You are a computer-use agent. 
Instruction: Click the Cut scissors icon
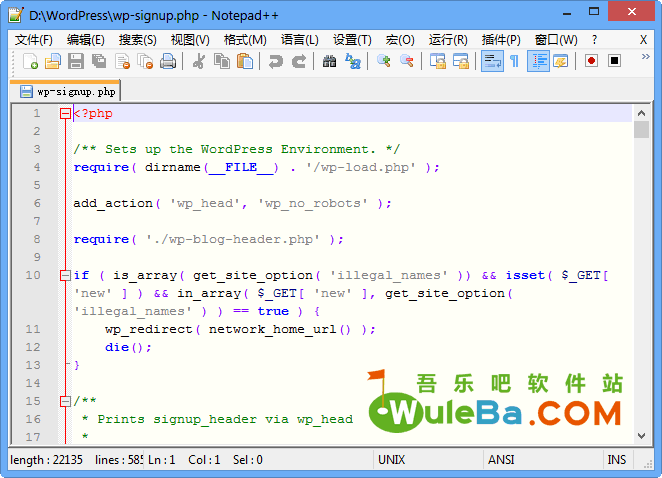pyautogui.click(x=198, y=61)
